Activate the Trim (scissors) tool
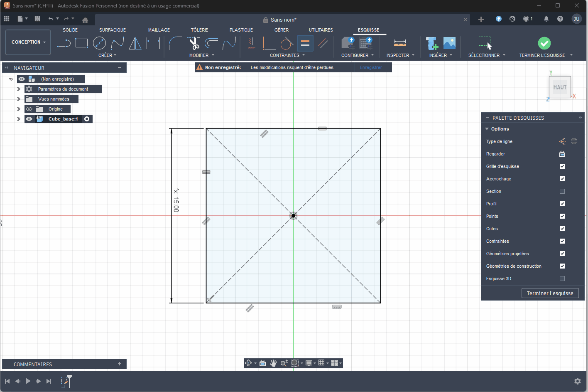588x392 pixels. (194, 43)
